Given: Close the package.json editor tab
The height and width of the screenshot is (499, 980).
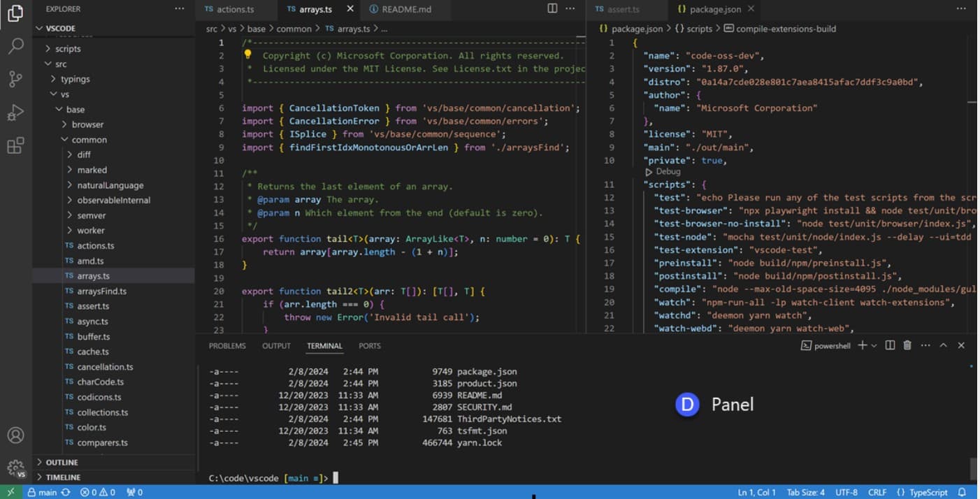Looking at the screenshot, I should coord(751,9).
